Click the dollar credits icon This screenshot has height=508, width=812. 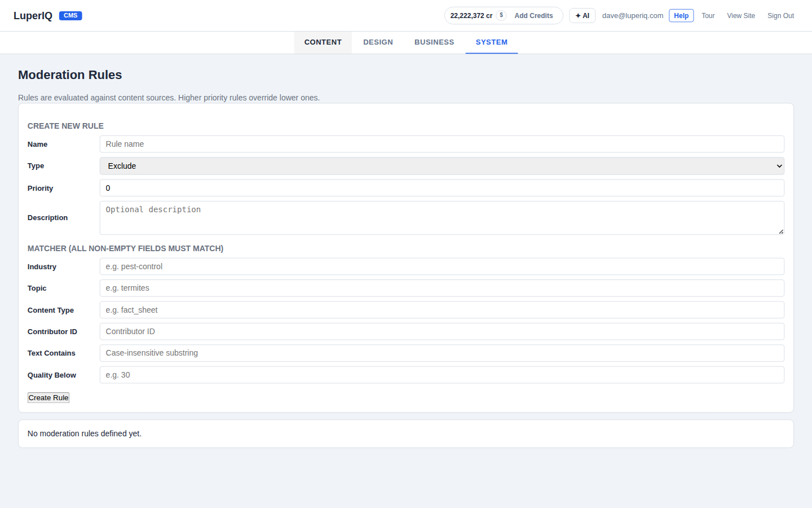click(x=501, y=15)
